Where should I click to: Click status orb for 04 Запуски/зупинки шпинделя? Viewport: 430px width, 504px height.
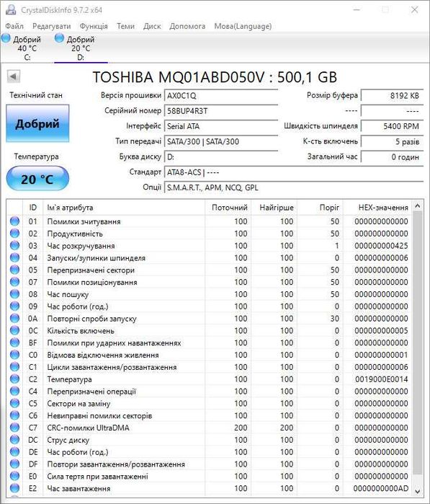[15, 257]
